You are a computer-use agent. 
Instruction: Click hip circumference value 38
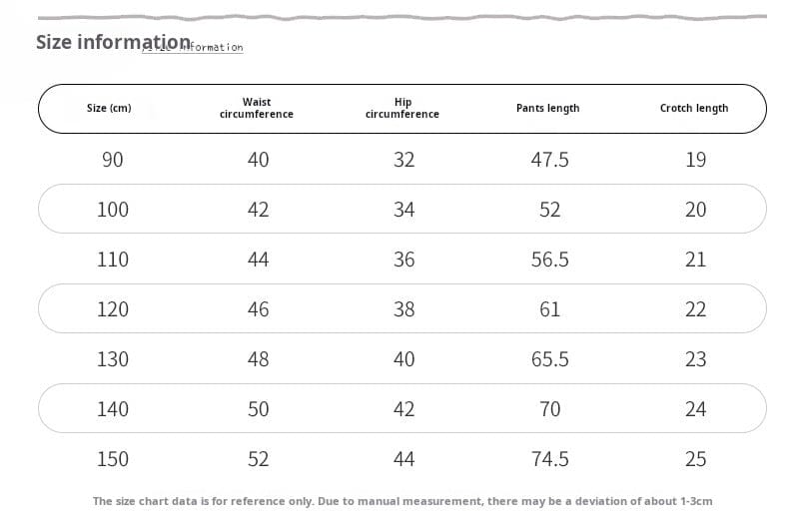[x=403, y=309]
